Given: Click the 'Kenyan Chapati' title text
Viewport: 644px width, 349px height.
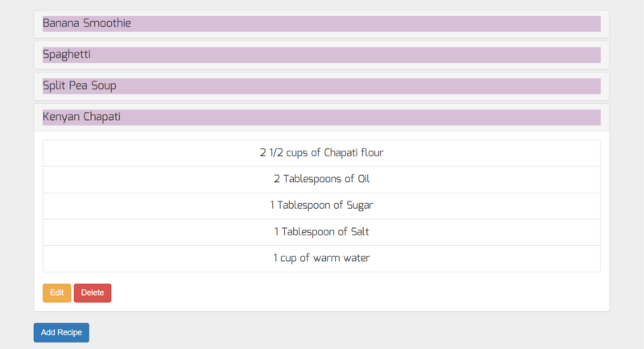Looking at the screenshot, I should (81, 117).
